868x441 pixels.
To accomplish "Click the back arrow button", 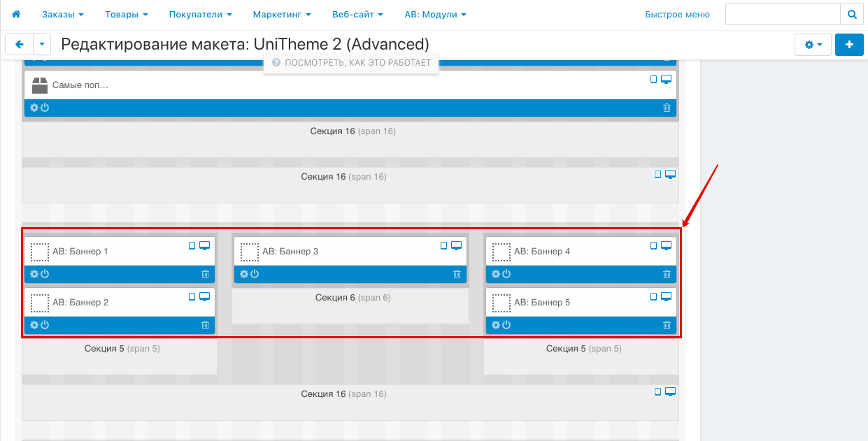I will (19, 45).
